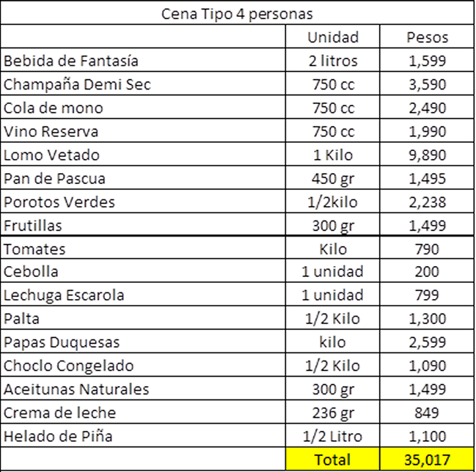The width and height of the screenshot is (476, 472).
Task: Click the price cell showing 2,490
Action: (427, 108)
